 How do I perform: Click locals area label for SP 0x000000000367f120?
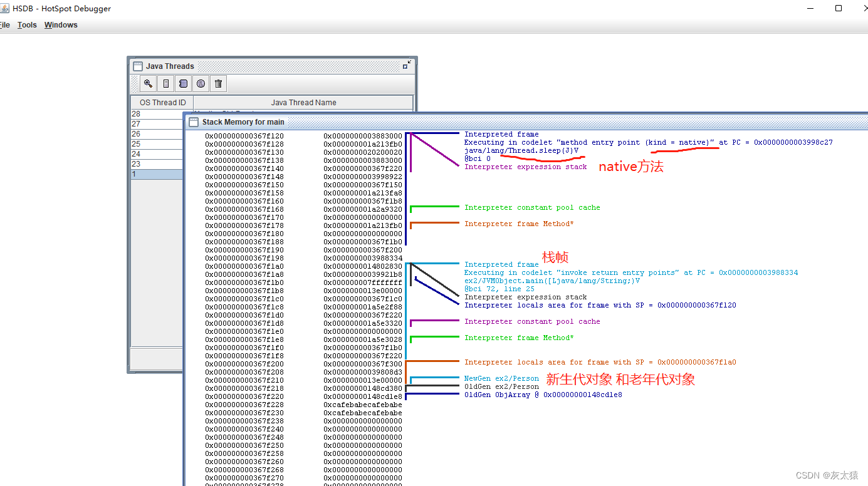600,305
